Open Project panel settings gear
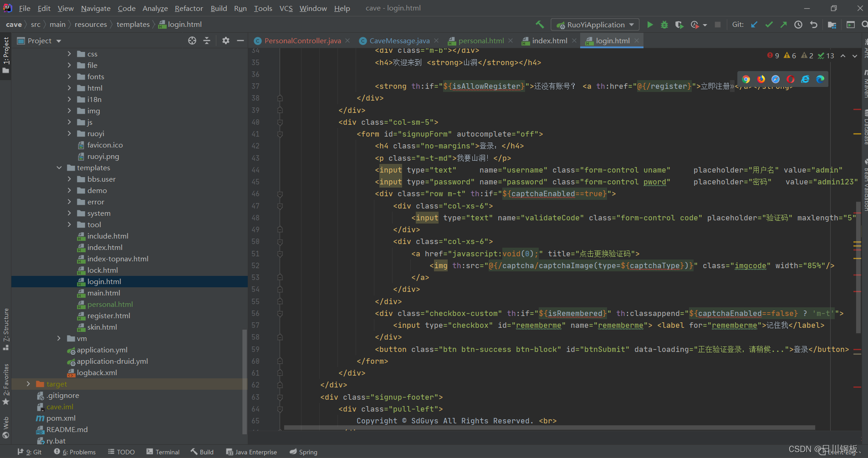Viewport: 868px width, 458px height. (x=226, y=41)
